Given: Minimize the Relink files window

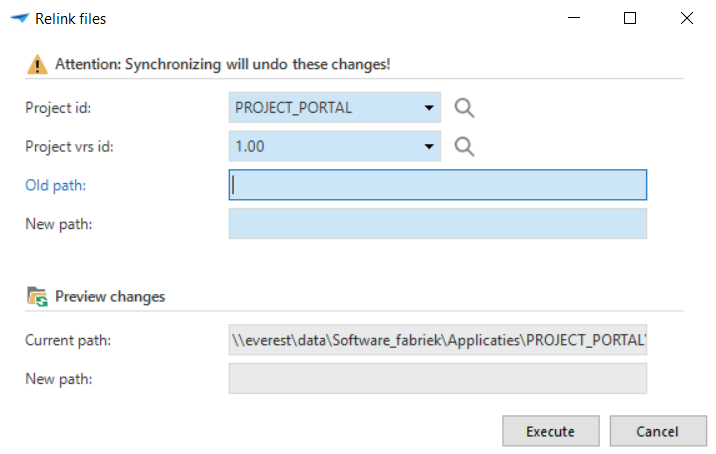Looking at the screenshot, I should click(x=573, y=18).
